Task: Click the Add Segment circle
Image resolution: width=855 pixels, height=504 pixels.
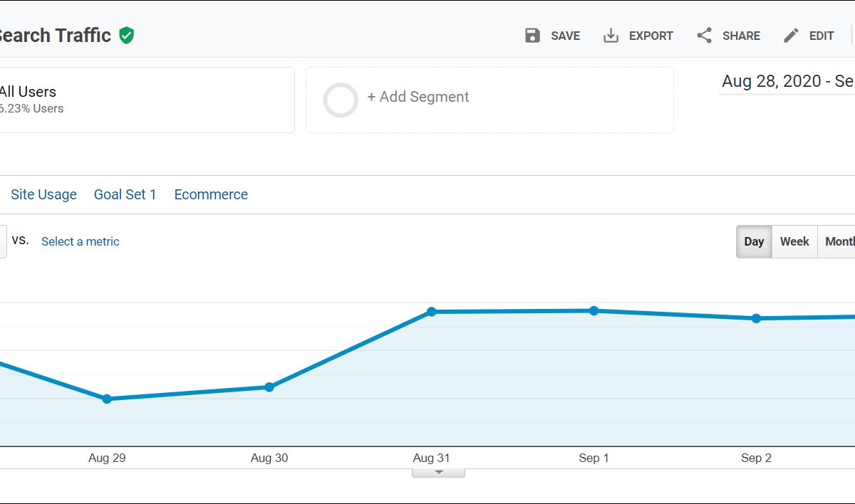Action: point(341,100)
